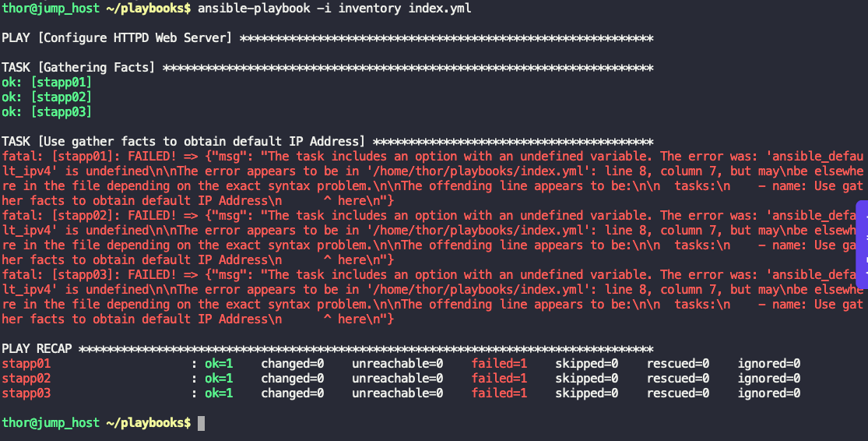Click ignored=0 in the stapp01 recap row
This screenshot has width=868, height=441.
click(769, 364)
